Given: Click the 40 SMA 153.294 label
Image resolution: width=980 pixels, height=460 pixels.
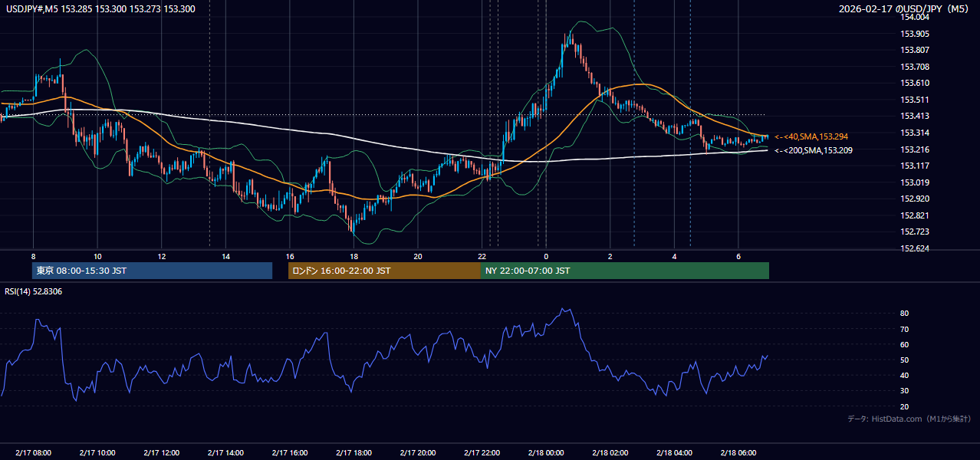Looking at the screenshot, I should pyautogui.click(x=811, y=136).
